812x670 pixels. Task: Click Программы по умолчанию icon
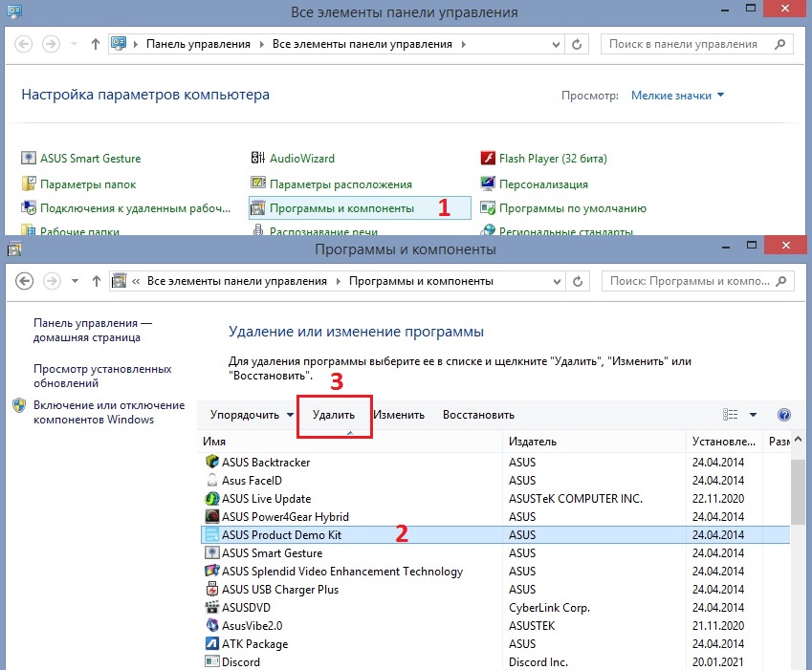488,208
